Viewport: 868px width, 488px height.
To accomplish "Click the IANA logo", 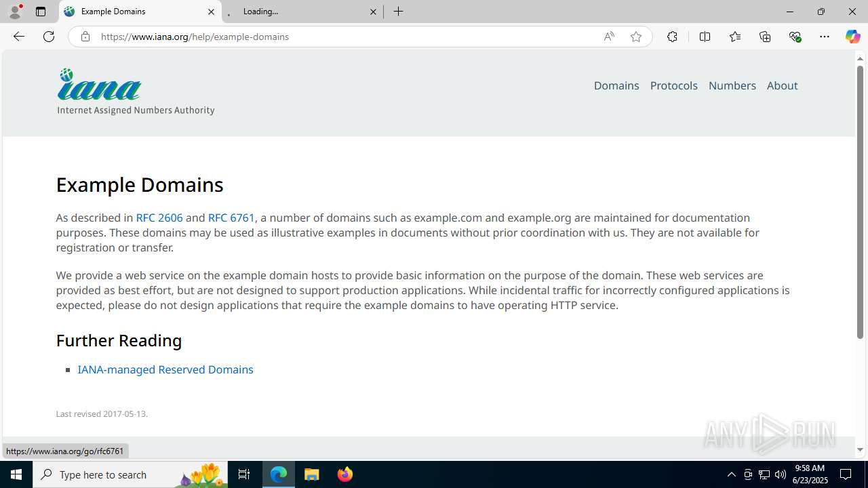I will click(136, 91).
